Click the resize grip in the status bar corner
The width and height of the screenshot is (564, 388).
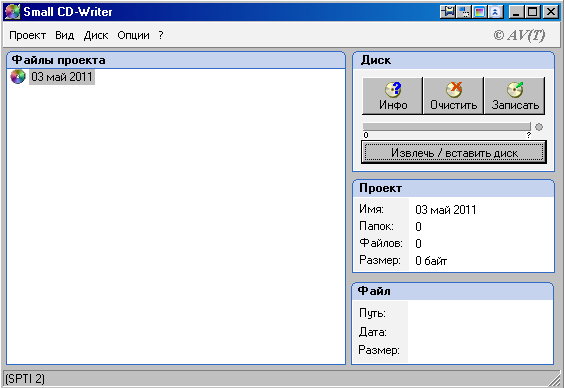(554, 379)
